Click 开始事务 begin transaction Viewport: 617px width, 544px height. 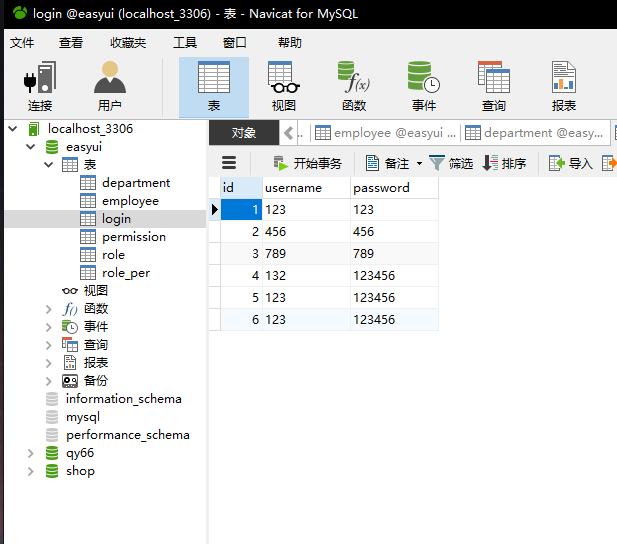(x=307, y=163)
